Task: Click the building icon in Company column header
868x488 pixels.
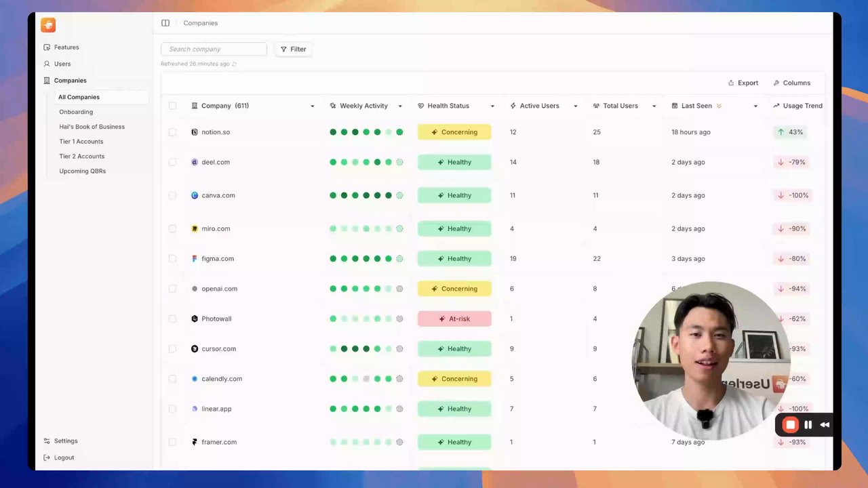Action: pos(195,106)
